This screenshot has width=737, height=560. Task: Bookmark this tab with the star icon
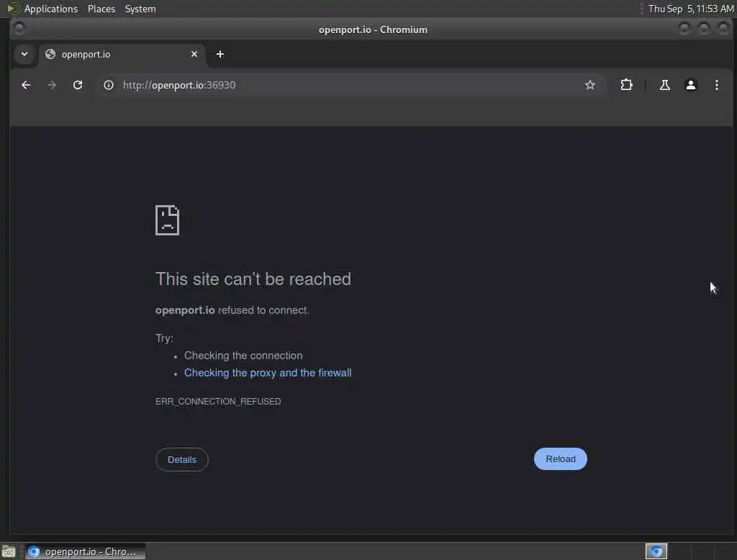(590, 85)
